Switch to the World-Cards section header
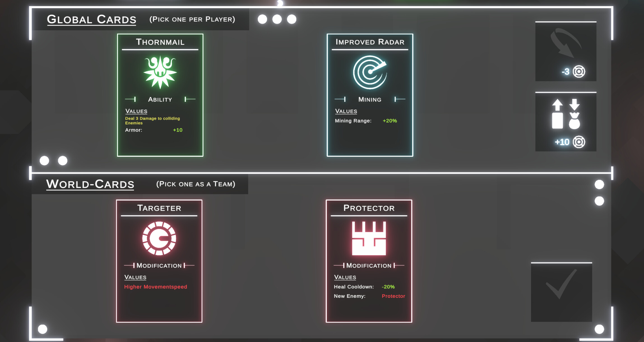 click(90, 184)
